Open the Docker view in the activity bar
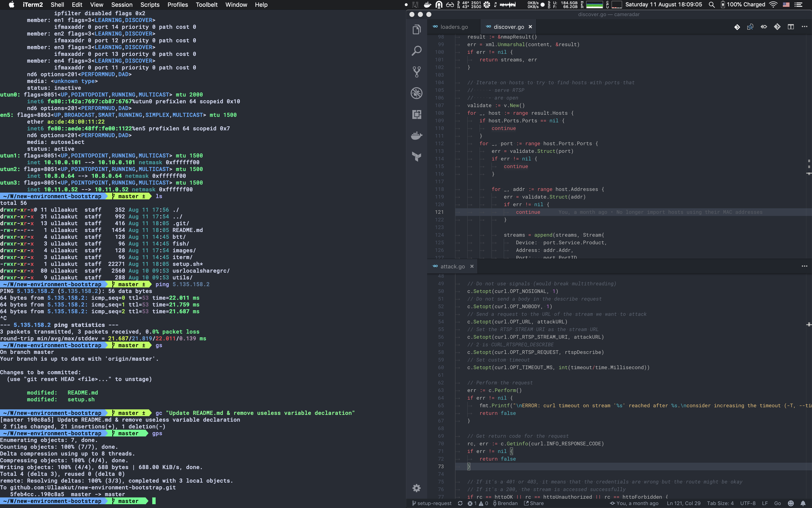812x508 pixels. coord(416,135)
